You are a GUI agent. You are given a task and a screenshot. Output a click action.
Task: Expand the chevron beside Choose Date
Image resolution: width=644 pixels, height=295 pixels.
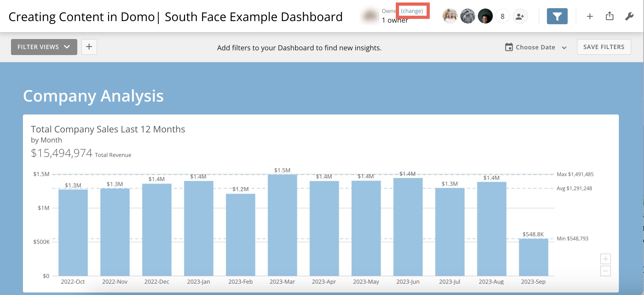pyautogui.click(x=564, y=47)
